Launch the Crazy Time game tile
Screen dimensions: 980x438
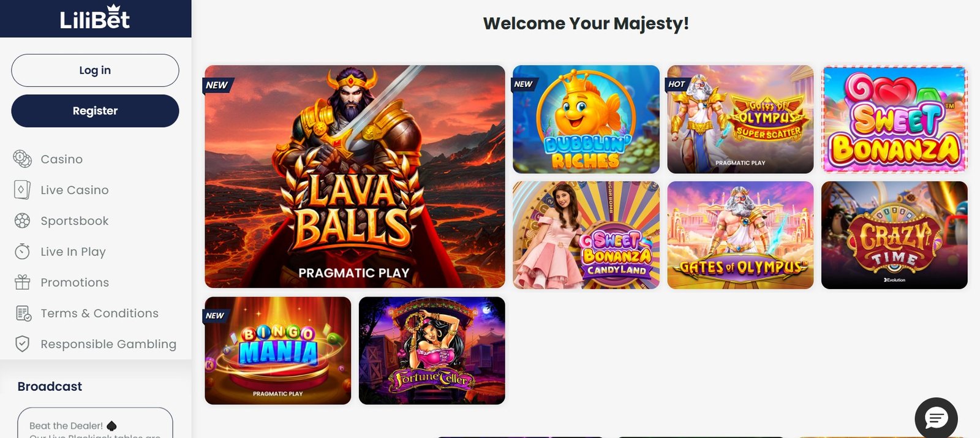tap(894, 235)
